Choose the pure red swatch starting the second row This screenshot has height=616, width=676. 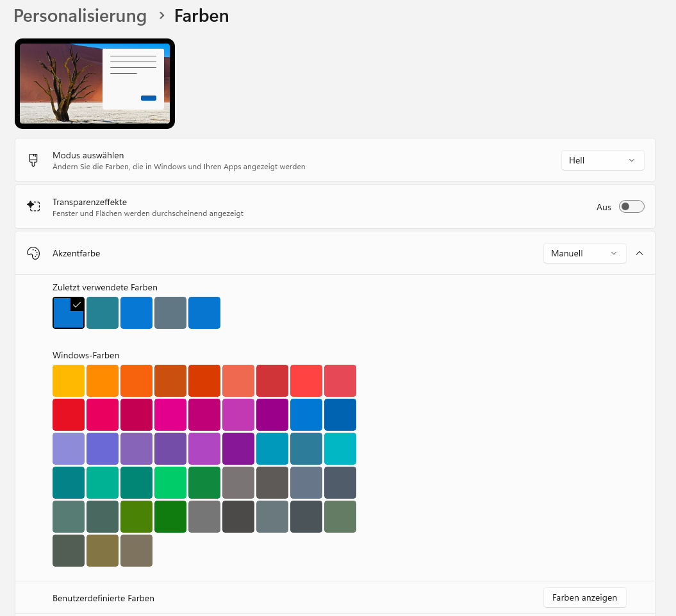coord(69,415)
